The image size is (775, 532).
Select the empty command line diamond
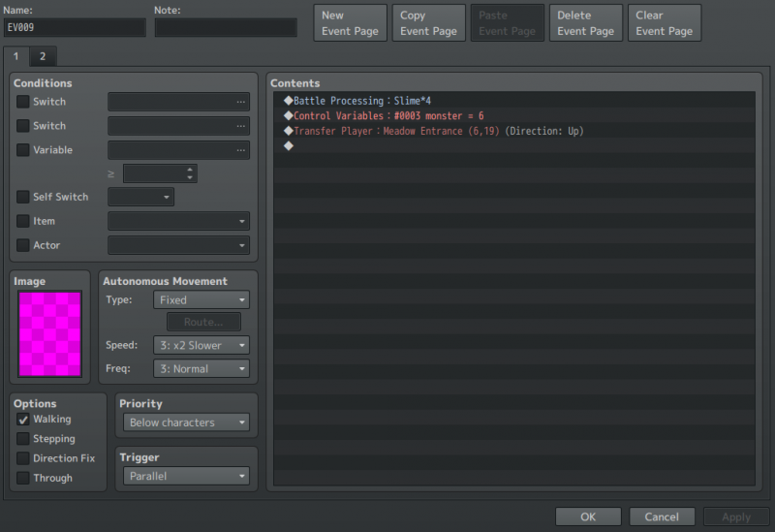coord(289,146)
